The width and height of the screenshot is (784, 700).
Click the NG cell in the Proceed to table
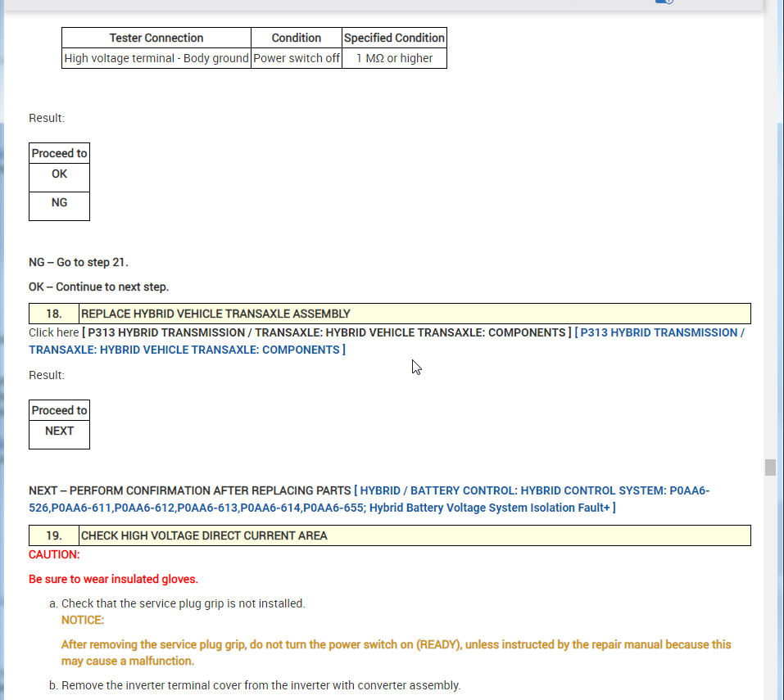59,205
